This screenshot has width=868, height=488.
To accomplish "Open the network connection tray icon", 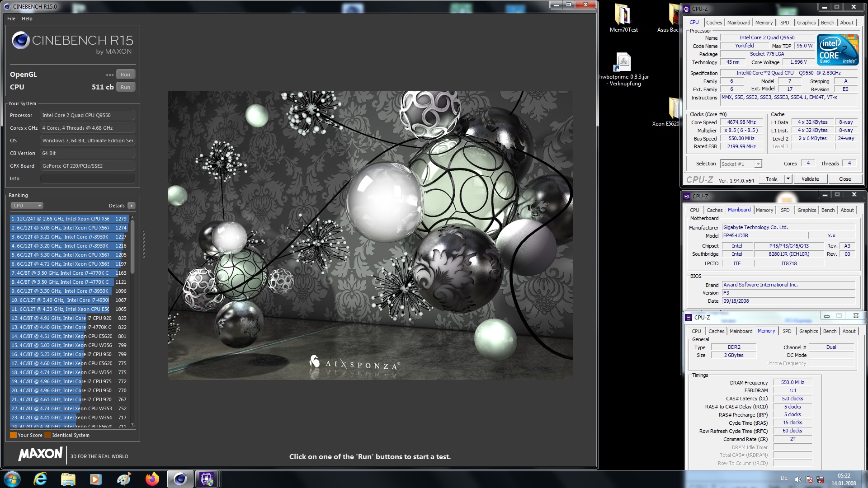I will pos(820,479).
